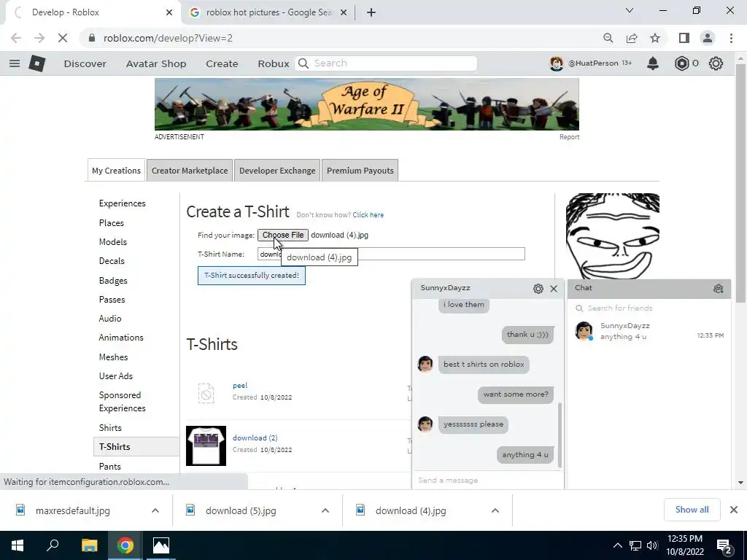This screenshot has width=747, height=560.
Task: Open Chrome three-dot menu
Action: tap(731, 38)
